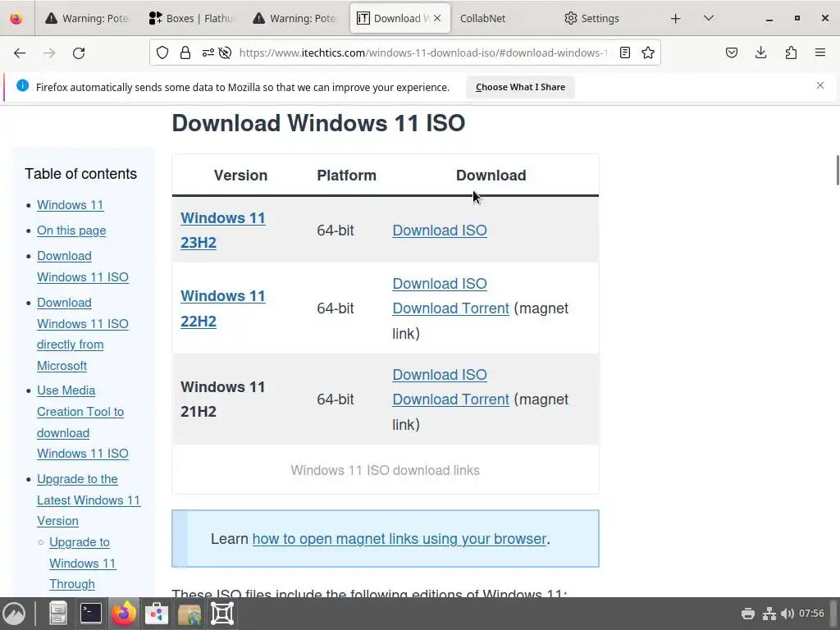The width and height of the screenshot is (840, 630).
Task: Click the page vertical scrollbar thumb
Action: tap(837, 171)
